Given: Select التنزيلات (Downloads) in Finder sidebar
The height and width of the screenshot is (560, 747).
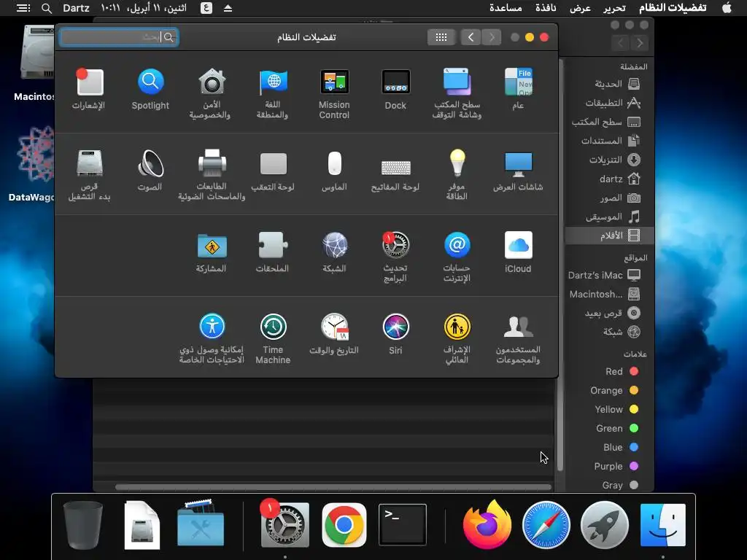Looking at the screenshot, I should coord(608,160).
